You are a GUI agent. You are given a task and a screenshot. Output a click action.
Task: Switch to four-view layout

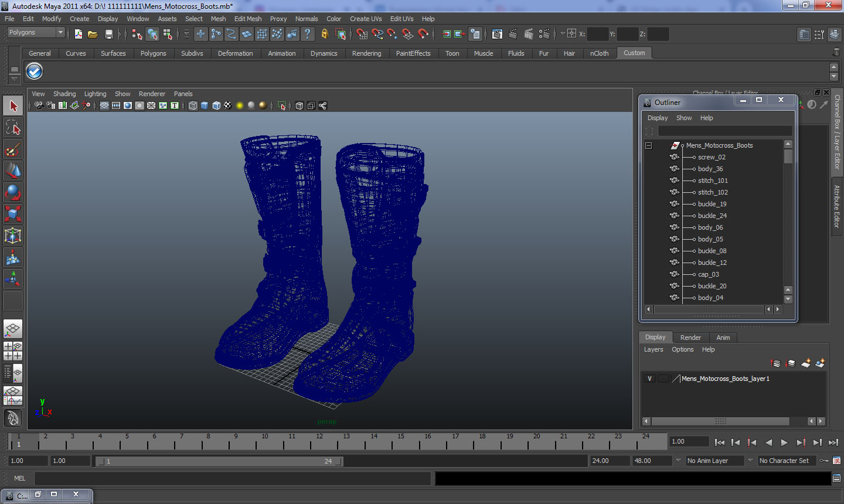(x=13, y=351)
